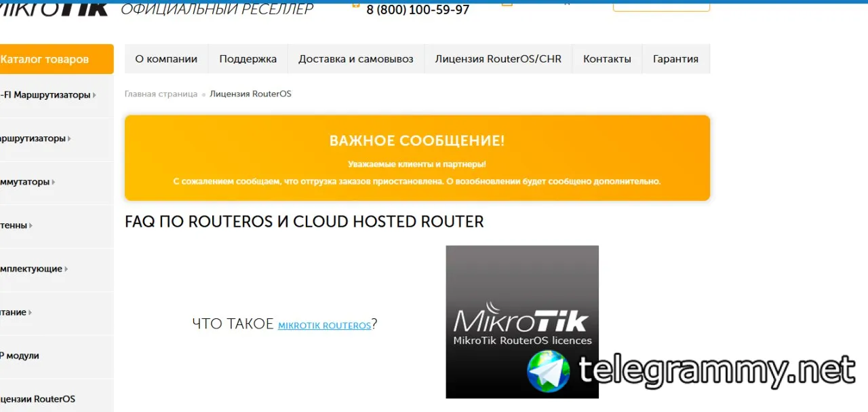Open Лицензия RouterOS/CHR menu item
The height and width of the screenshot is (412, 868).
(x=498, y=59)
